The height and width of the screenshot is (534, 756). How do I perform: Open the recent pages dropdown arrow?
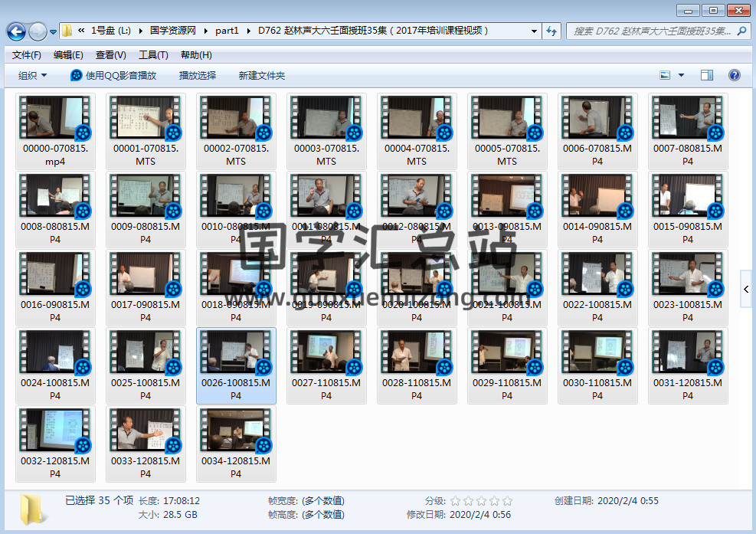tap(54, 32)
